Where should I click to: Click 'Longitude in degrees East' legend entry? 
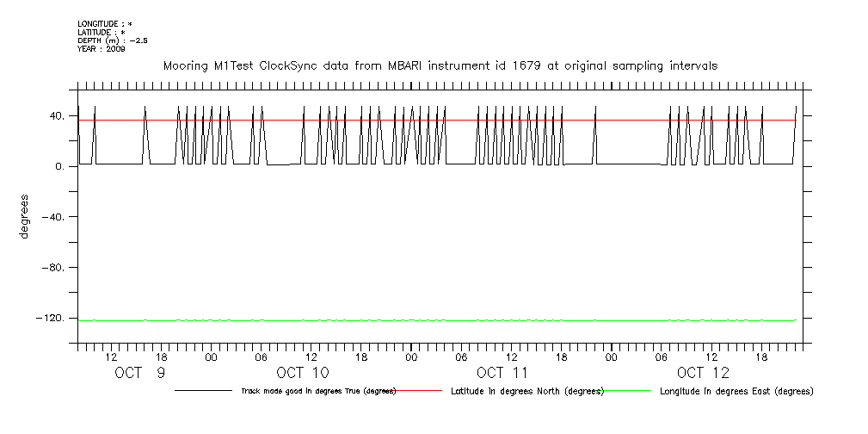coord(736,391)
